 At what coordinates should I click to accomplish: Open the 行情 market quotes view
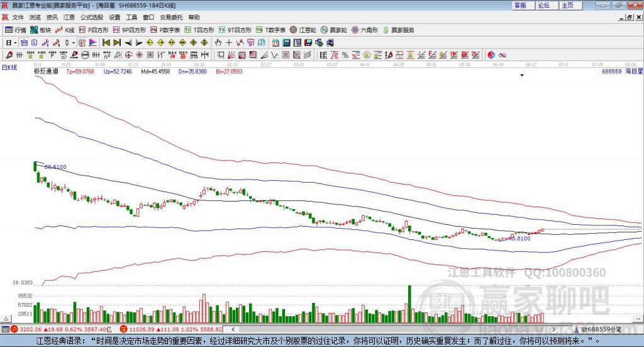click(x=16, y=30)
